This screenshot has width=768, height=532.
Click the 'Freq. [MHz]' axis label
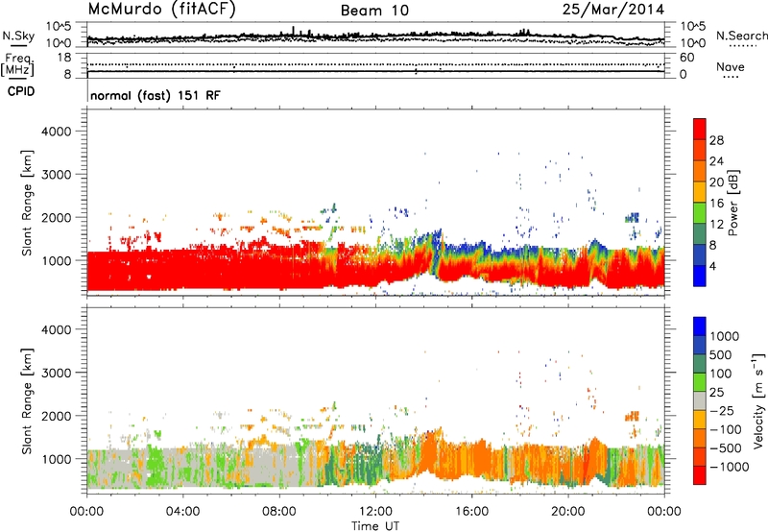tap(17, 64)
